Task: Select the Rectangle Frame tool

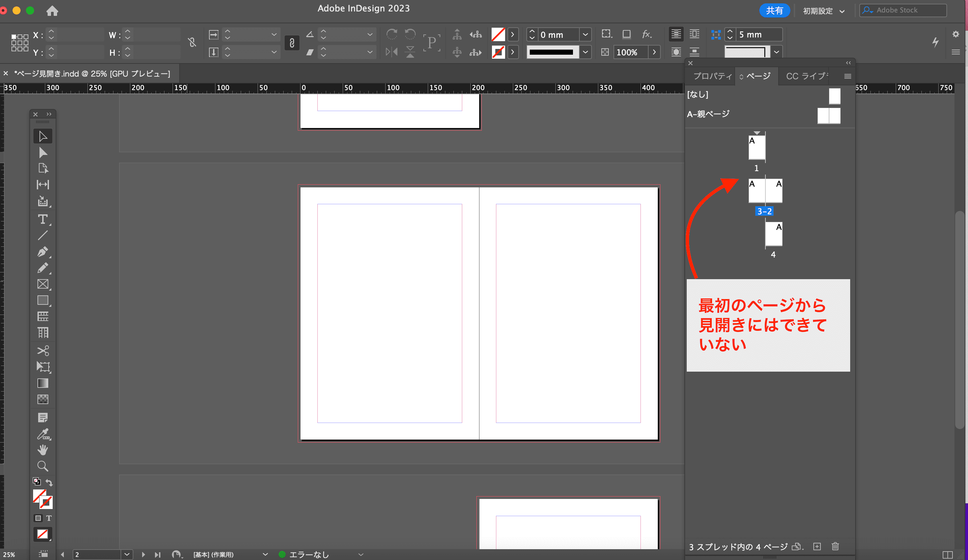Action: coord(43,284)
